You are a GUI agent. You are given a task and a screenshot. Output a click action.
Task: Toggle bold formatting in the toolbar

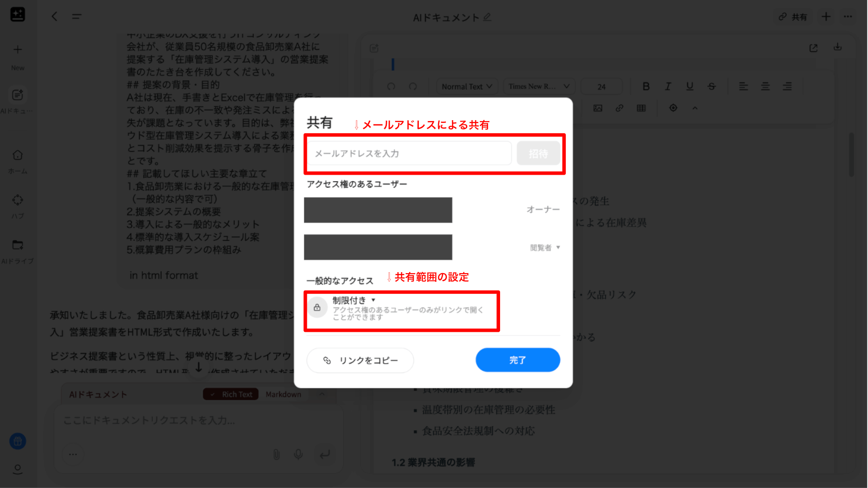[x=646, y=86]
